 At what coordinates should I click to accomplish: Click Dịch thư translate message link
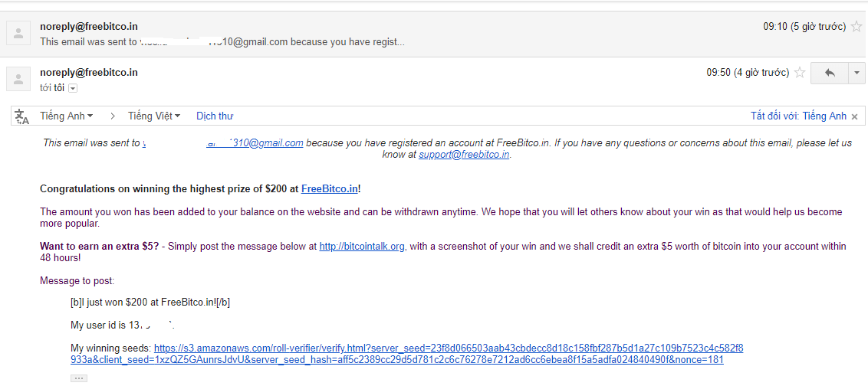pyautogui.click(x=215, y=116)
